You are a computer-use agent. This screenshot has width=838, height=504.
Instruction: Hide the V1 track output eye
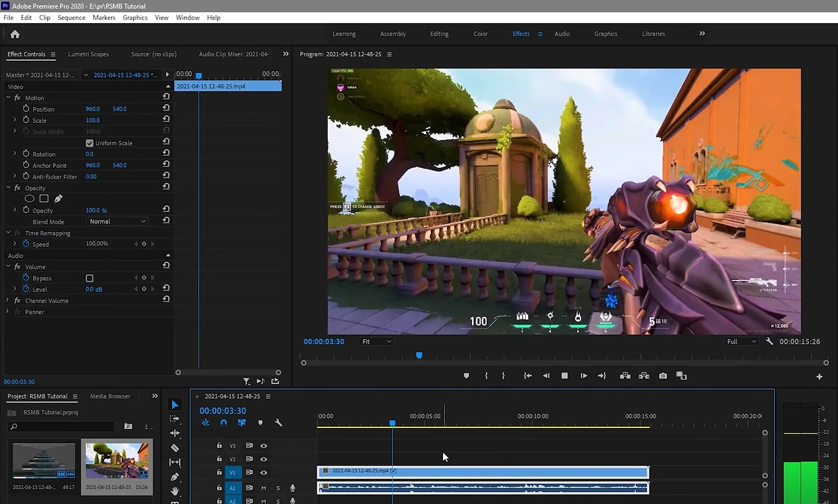(263, 472)
